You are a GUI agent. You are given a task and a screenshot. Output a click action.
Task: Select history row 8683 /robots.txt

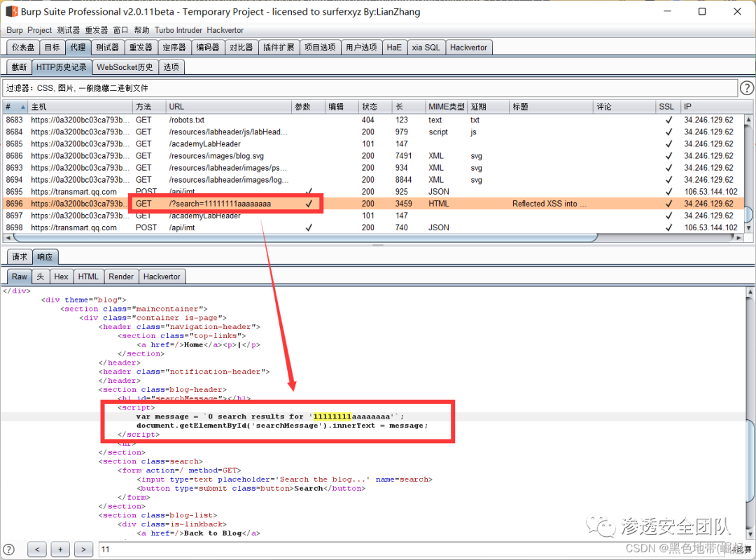tap(373, 120)
